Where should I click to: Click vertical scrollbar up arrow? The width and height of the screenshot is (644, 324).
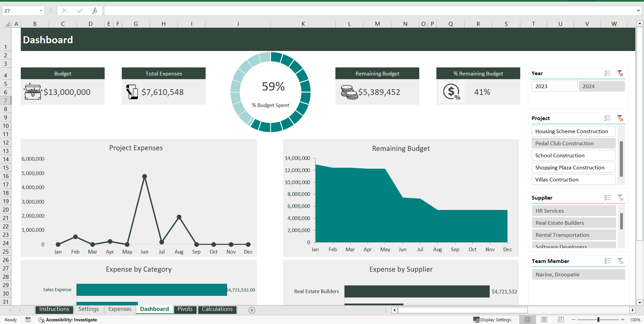[x=640, y=23]
